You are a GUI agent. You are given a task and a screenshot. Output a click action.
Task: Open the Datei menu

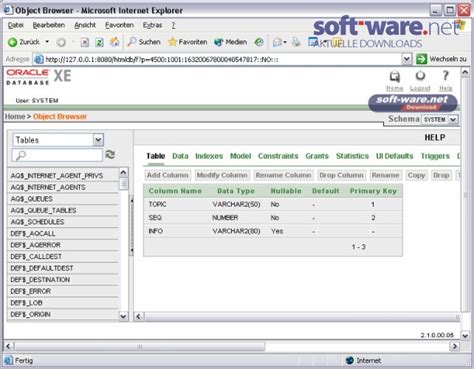click(x=15, y=25)
